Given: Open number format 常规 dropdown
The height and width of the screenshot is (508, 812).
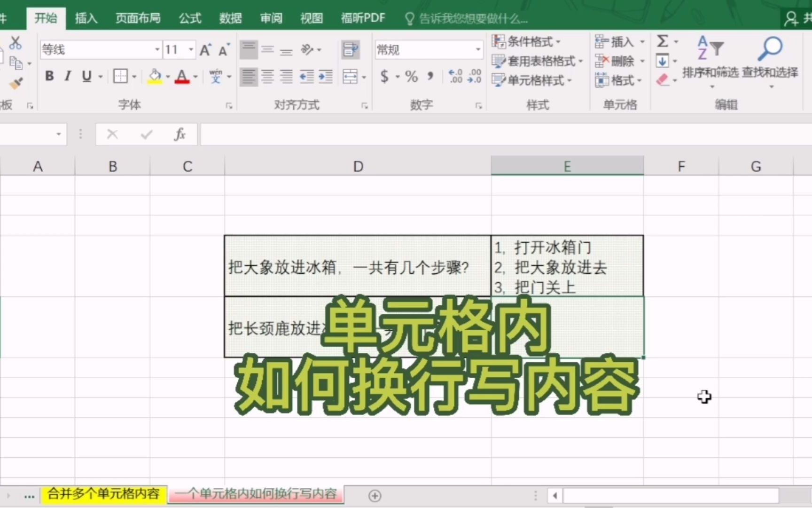Looking at the screenshot, I should (478, 50).
